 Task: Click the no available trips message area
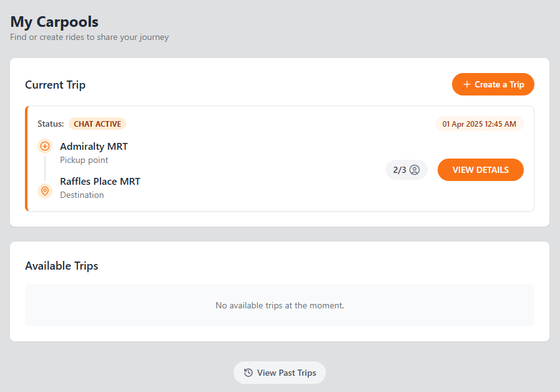pyautogui.click(x=280, y=305)
